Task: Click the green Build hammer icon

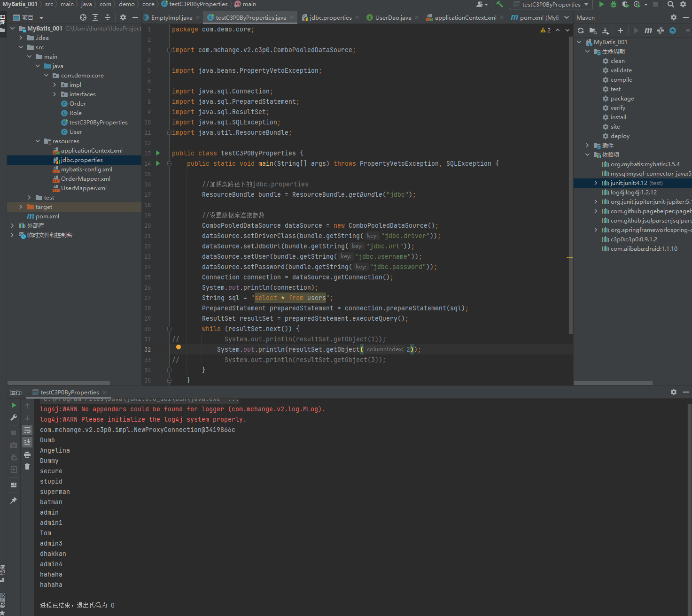Action: 499,4
